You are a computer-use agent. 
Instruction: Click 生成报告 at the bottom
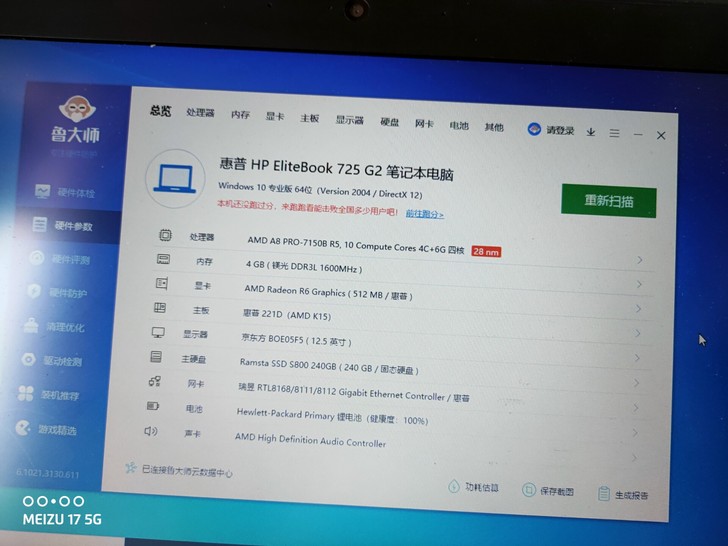tap(623, 494)
